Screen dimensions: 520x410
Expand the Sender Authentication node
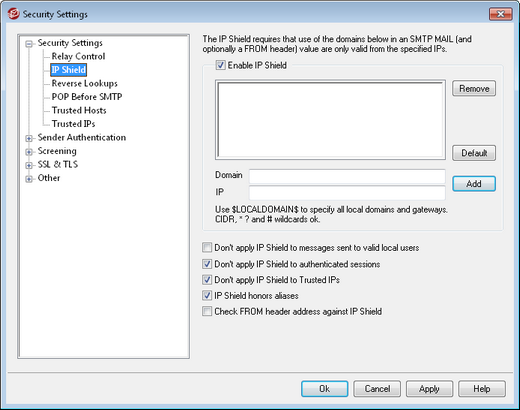pyautogui.click(x=29, y=138)
